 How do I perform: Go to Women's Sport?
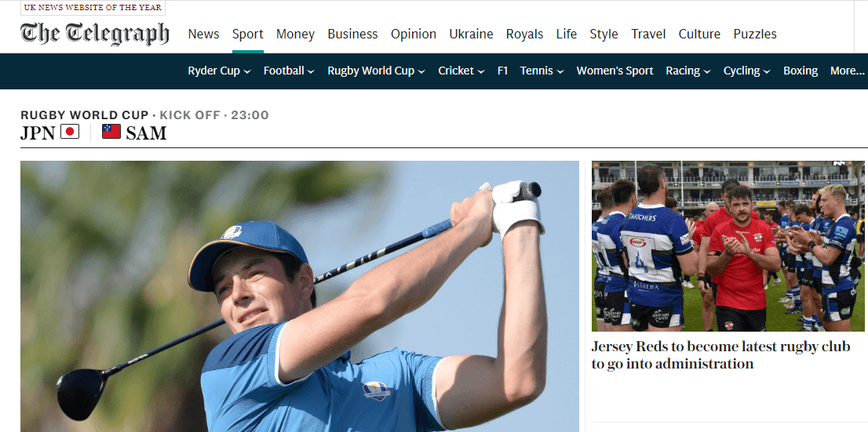[615, 71]
